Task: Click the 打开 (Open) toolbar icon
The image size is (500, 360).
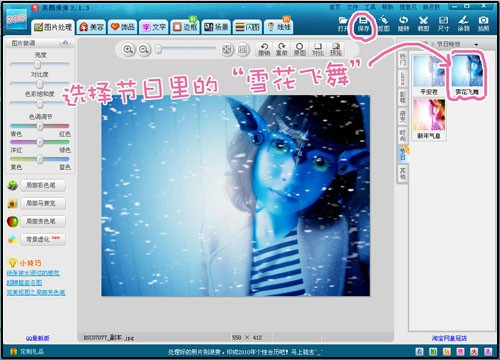Action: click(x=343, y=24)
